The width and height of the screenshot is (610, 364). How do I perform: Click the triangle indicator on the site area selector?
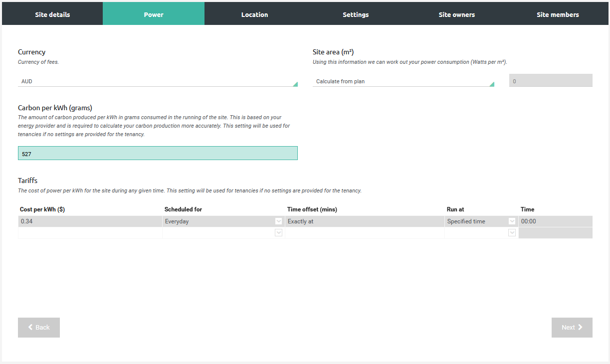tap(491, 83)
